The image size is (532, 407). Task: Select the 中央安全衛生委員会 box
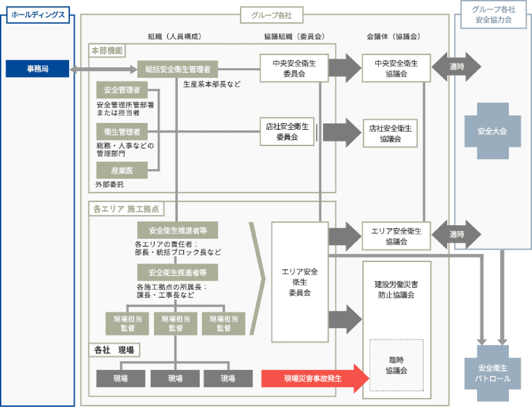[x=294, y=68]
